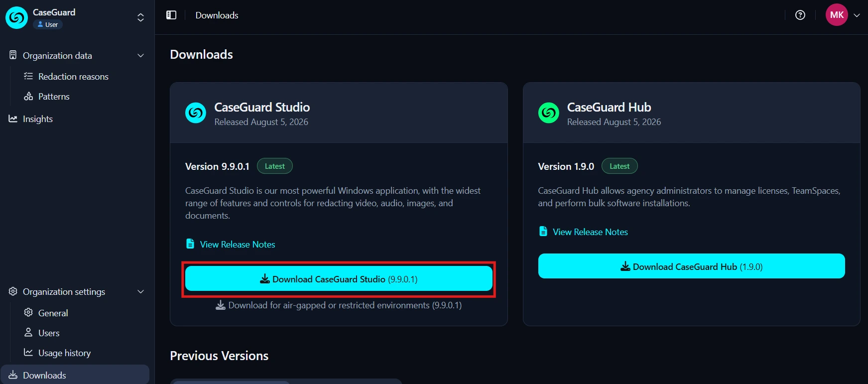Collapse the Organization data section chevron
This screenshot has height=384, width=868.
coord(141,55)
